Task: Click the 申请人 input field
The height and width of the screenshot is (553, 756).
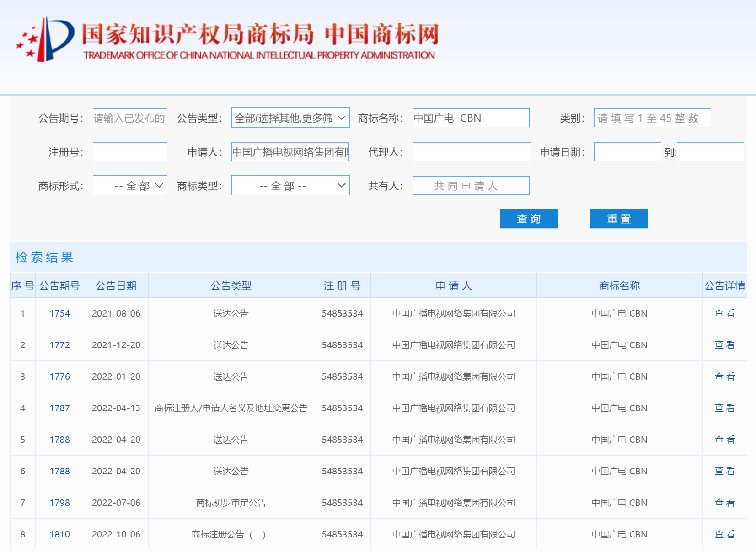Action: click(x=290, y=152)
